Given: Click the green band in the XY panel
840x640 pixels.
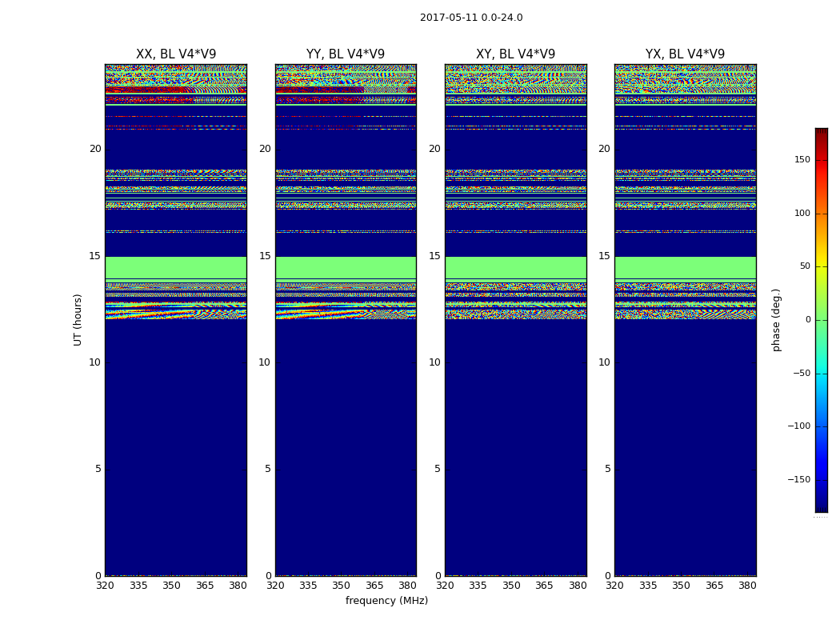Looking at the screenshot, I should [x=515, y=267].
